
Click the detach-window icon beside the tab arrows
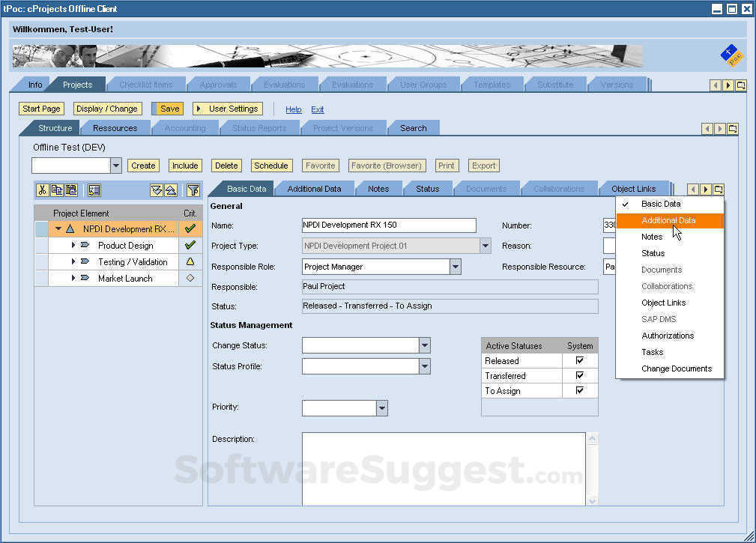(719, 189)
